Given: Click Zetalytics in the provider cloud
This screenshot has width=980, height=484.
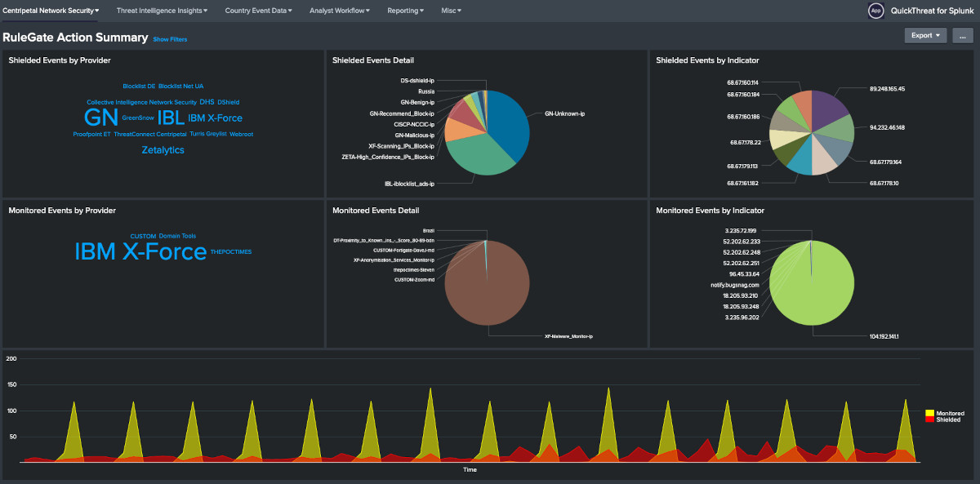Looking at the screenshot, I should tap(163, 150).
